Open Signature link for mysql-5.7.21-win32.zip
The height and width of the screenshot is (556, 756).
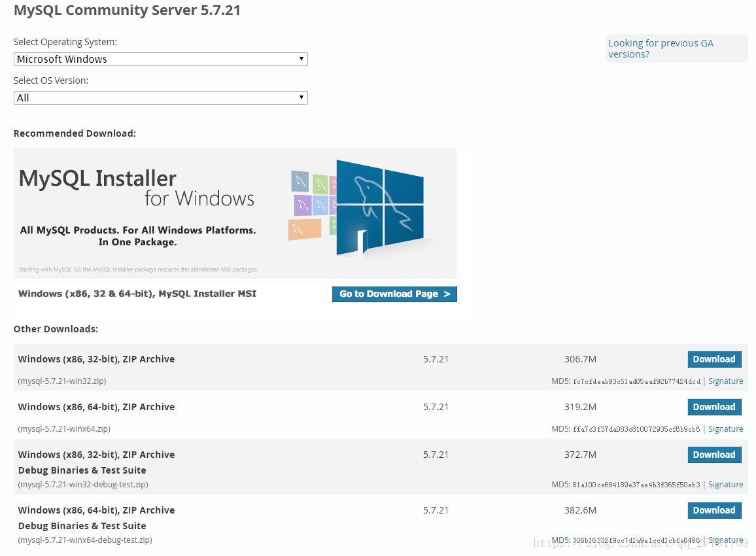726,381
